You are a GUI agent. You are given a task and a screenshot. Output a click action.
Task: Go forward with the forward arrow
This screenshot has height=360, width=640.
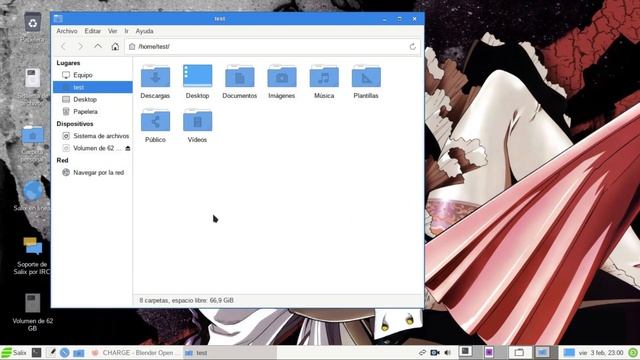coord(80,47)
